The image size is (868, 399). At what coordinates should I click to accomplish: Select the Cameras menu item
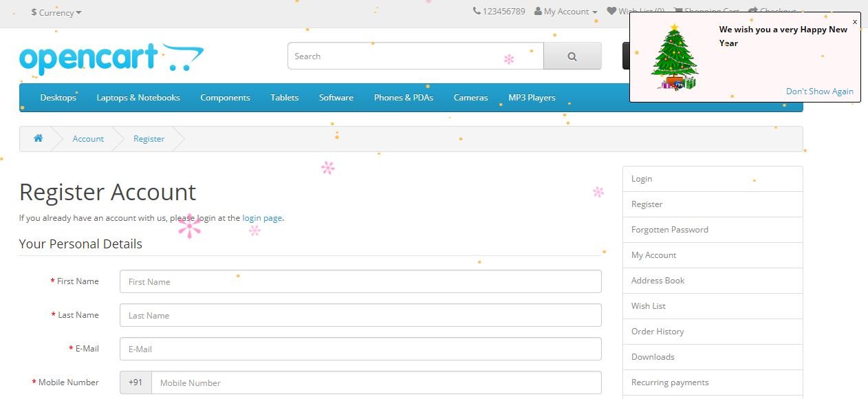click(470, 98)
